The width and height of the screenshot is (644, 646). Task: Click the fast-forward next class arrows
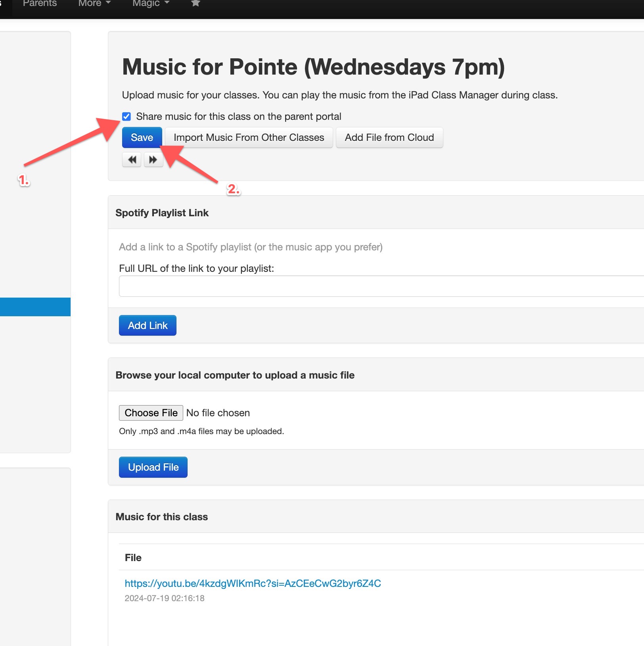tap(153, 160)
